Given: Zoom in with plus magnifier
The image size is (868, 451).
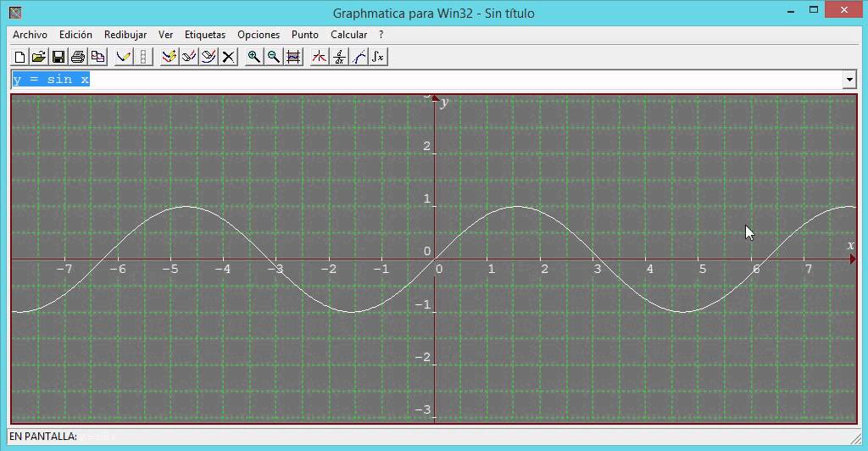Looking at the screenshot, I should tap(254, 57).
